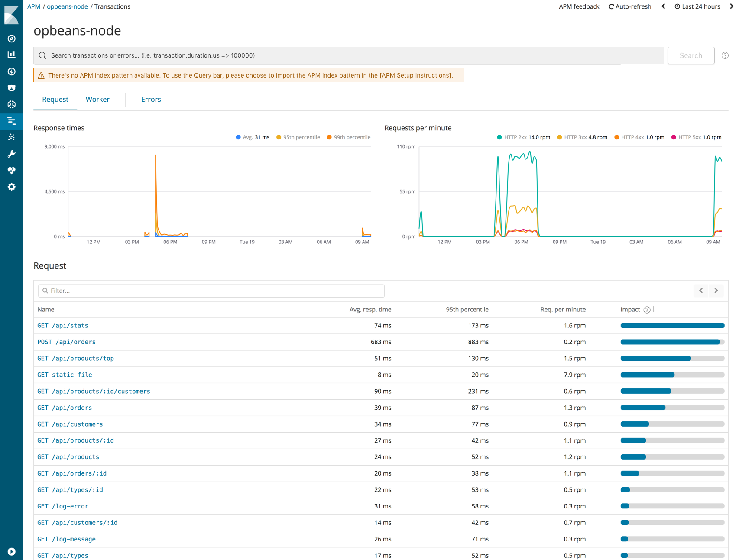Toggle HTTP 3xx legend series

click(582, 137)
